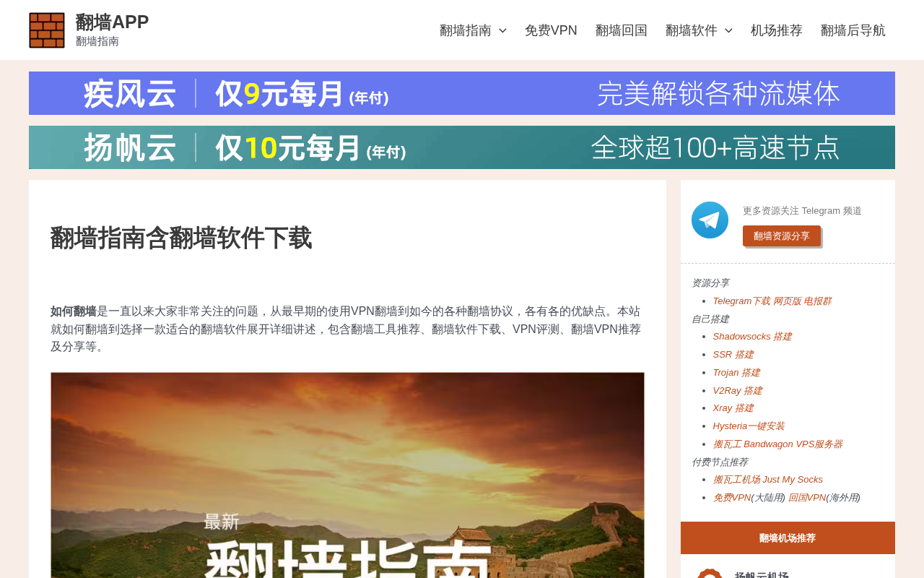This screenshot has width=924, height=578.
Task: Open the 回国VPN link
Action: click(807, 498)
